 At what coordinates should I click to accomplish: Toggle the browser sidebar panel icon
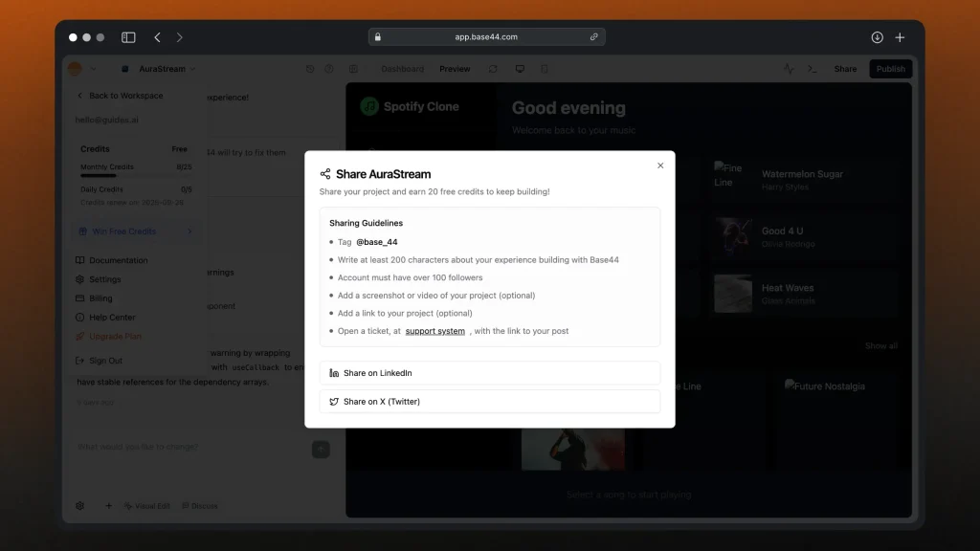tap(128, 37)
